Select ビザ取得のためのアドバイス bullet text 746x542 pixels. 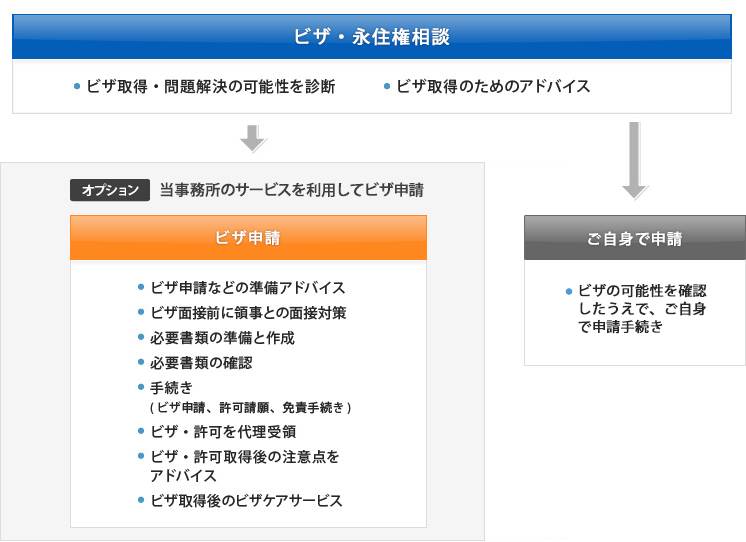pos(493,87)
